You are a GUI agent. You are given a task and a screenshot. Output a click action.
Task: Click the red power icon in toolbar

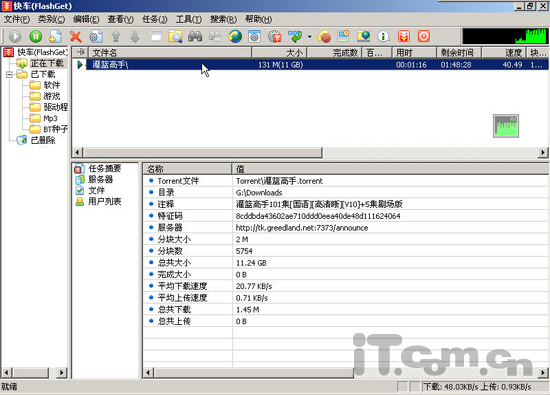(x=423, y=36)
